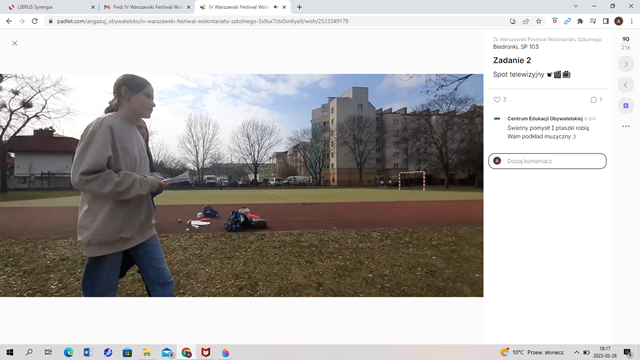
Task: Mute audio on the Padlet tab speaker icon
Action: 276,7
